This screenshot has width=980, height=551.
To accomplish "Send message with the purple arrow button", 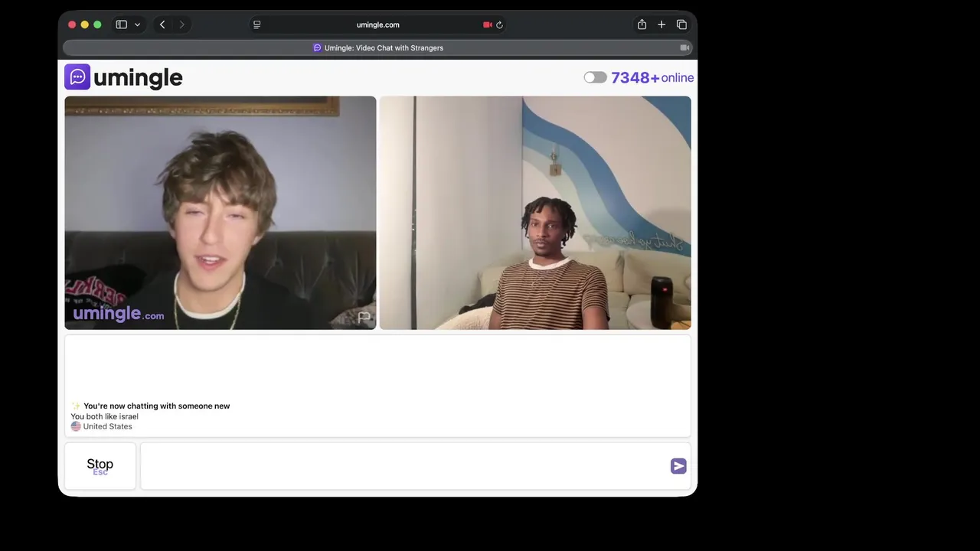I will click(678, 466).
